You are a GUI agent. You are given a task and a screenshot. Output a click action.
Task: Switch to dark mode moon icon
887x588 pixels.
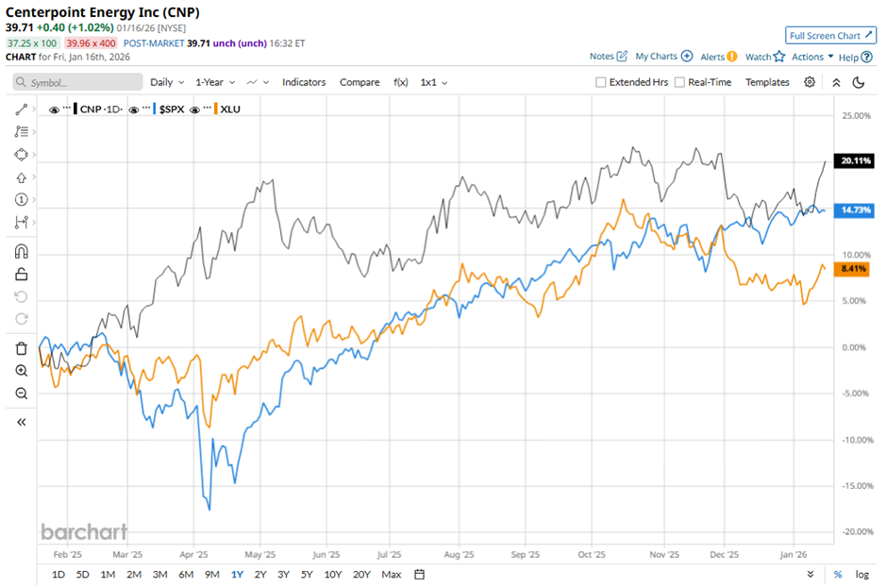click(x=858, y=83)
